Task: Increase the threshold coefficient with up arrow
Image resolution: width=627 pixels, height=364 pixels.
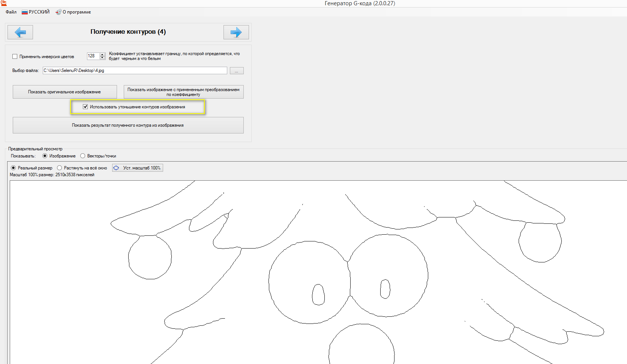Action: pyautogui.click(x=102, y=54)
